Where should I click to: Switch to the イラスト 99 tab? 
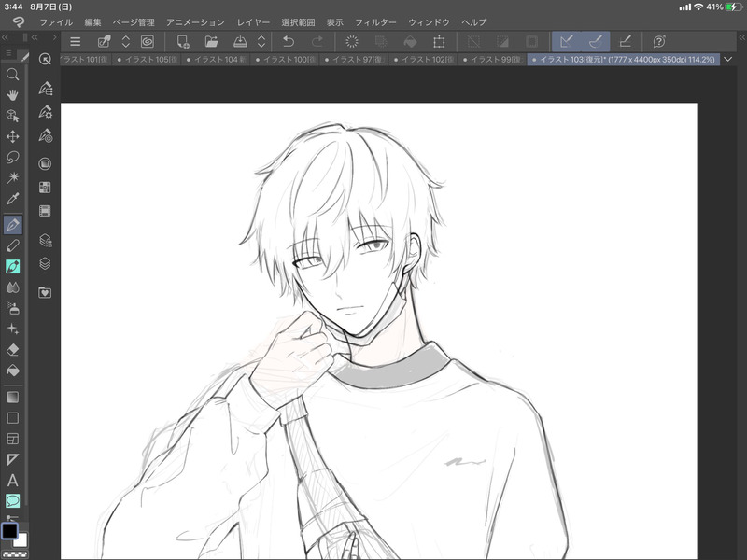coord(493,60)
